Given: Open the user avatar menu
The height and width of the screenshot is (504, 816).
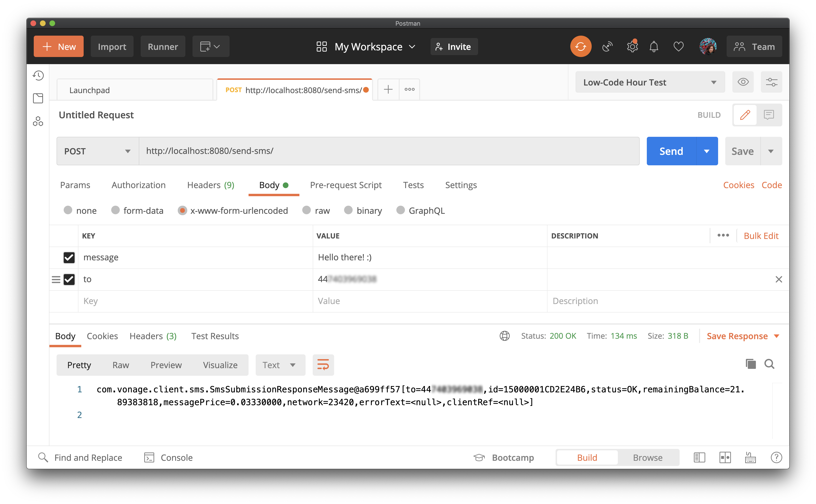Looking at the screenshot, I should click(x=708, y=46).
